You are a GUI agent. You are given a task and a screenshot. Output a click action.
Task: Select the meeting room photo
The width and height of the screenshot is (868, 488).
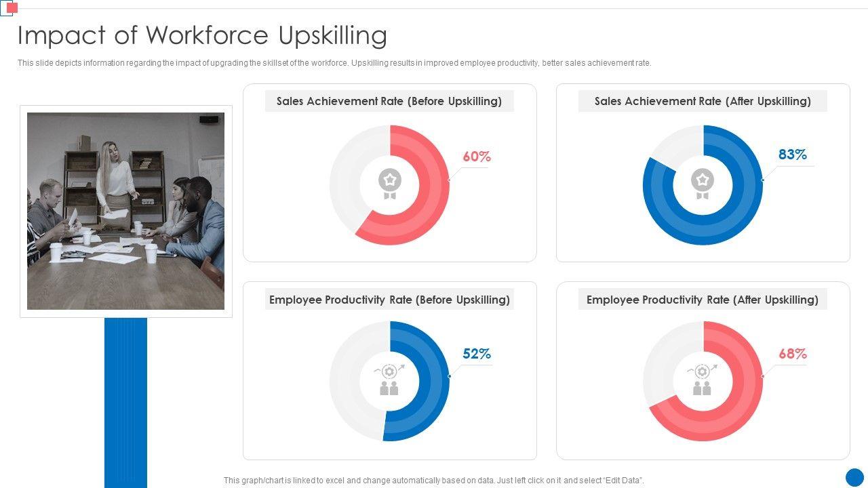click(x=125, y=211)
